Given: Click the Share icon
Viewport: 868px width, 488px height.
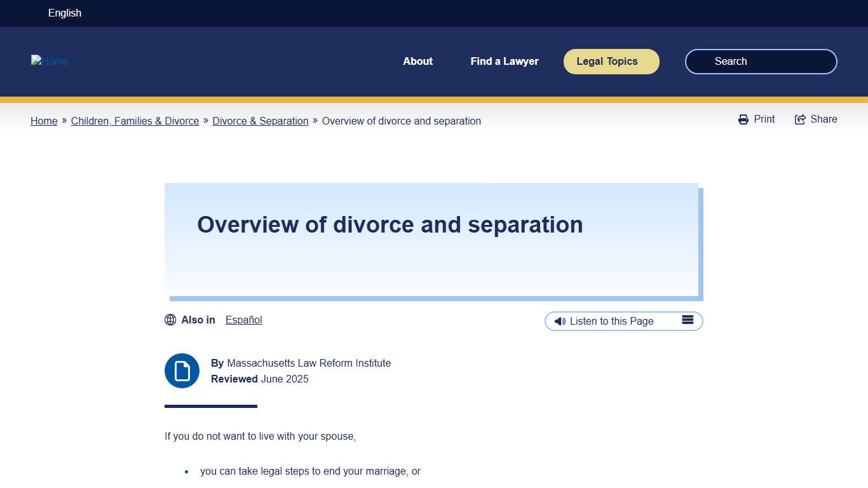Looking at the screenshot, I should (799, 119).
